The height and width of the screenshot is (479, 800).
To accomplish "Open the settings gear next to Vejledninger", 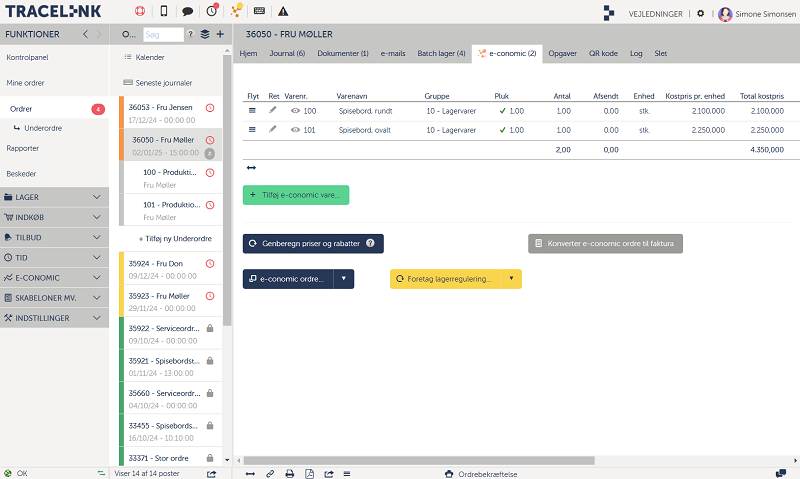I will pos(700,14).
